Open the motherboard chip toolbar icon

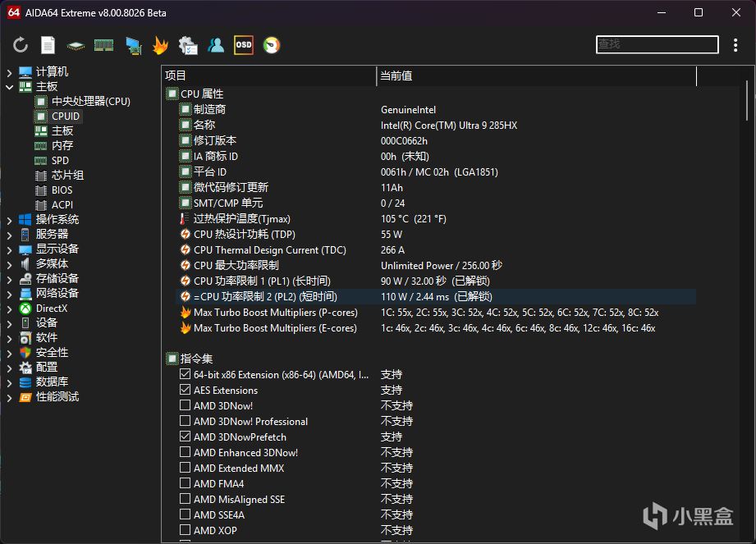coord(76,46)
